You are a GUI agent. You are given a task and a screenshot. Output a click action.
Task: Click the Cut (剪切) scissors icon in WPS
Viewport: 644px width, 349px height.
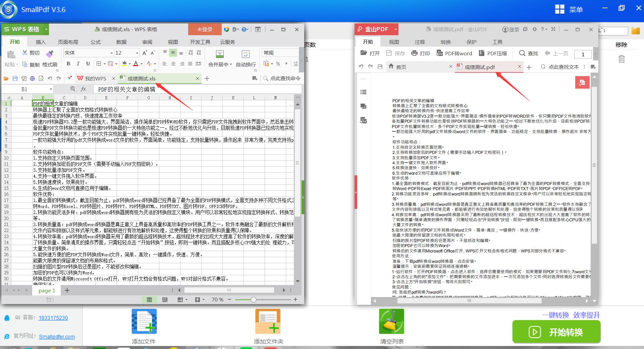pyautogui.click(x=25, y=53)
